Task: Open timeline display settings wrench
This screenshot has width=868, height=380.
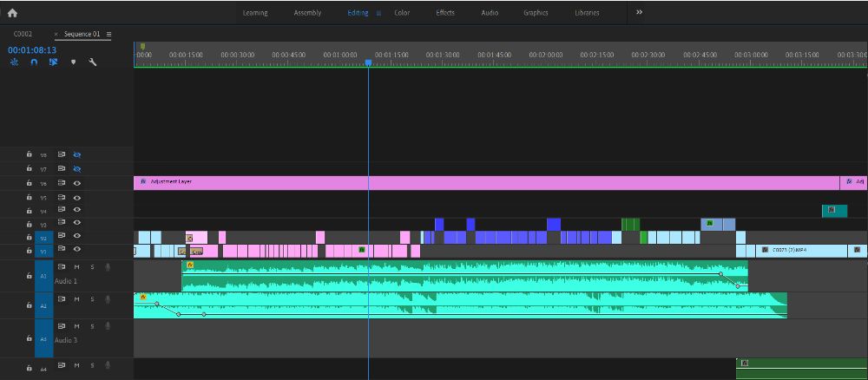Action: [x=93, y=62]
